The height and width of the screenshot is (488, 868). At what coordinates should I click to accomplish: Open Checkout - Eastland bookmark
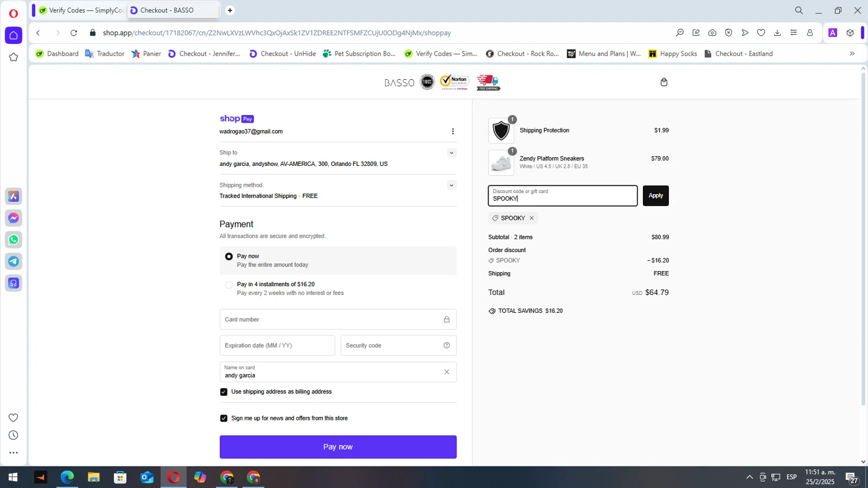738,54
